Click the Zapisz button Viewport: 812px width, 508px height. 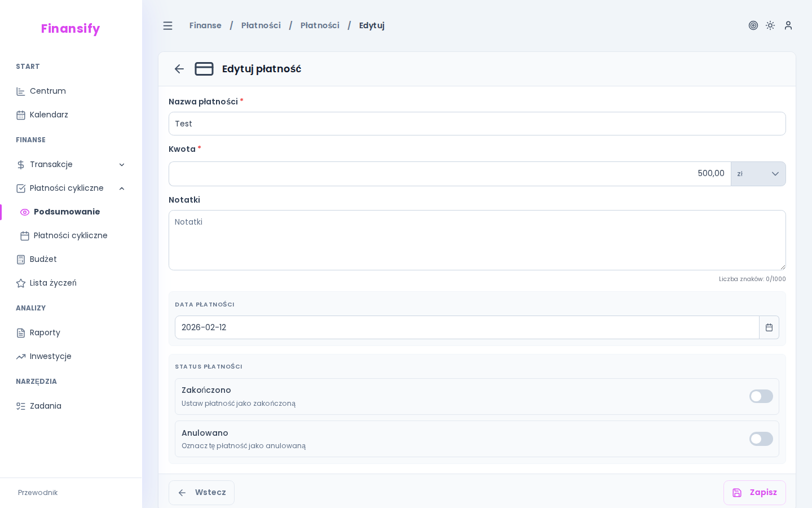(x=754, y=493)
